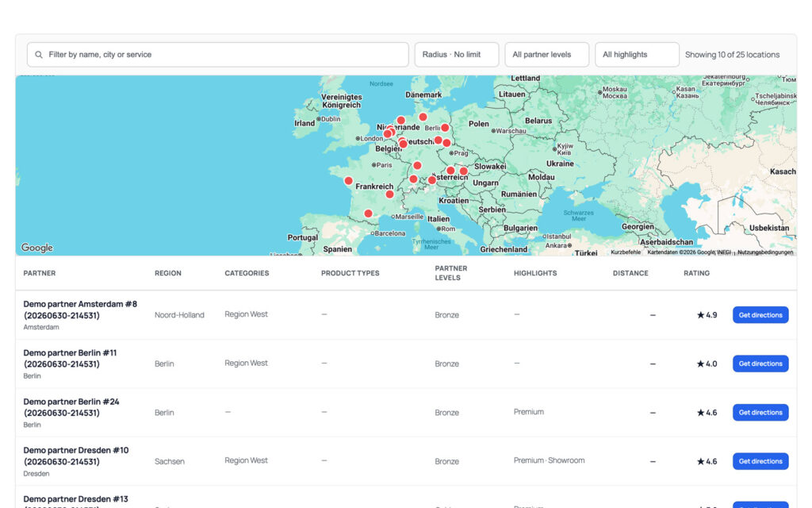Viewport: 812px width, 508px height.
Task: Click the PRODUCT TYPES column header
Action: (350, 273)
